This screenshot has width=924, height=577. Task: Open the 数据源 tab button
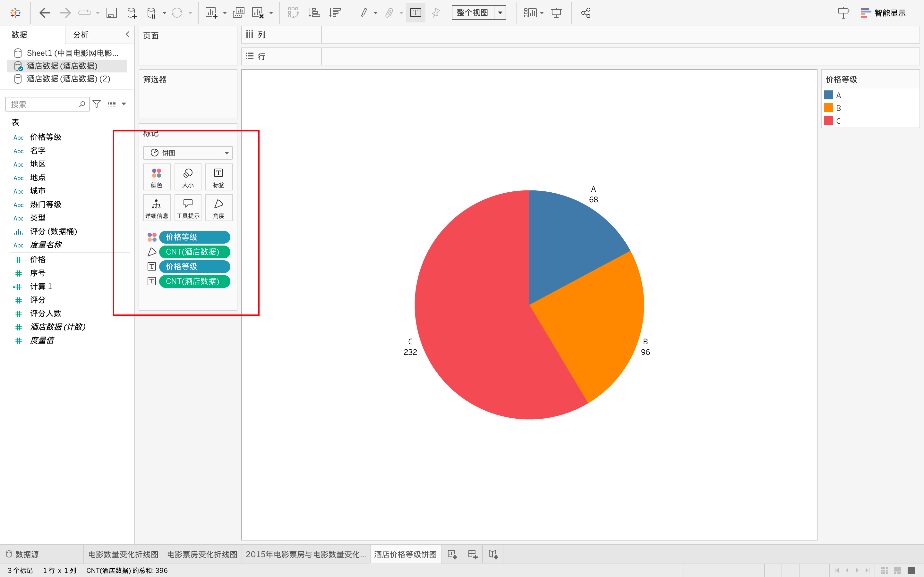click(x=23, y=554)
